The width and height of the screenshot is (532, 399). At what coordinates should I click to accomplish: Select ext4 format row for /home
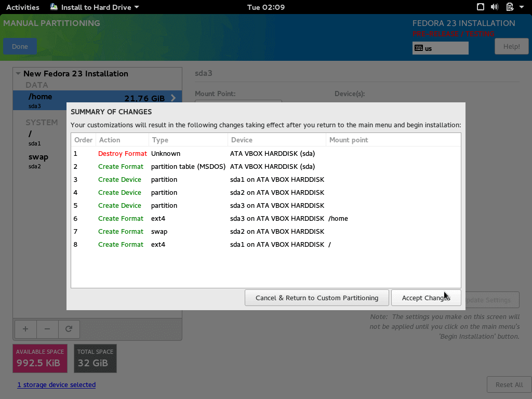coord(265,219)
